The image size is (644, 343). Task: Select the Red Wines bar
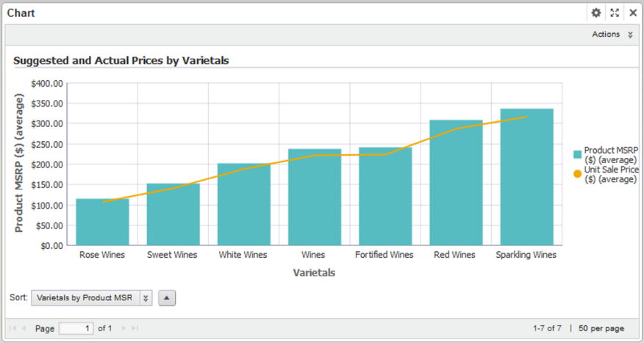click(x=456, y=183)
